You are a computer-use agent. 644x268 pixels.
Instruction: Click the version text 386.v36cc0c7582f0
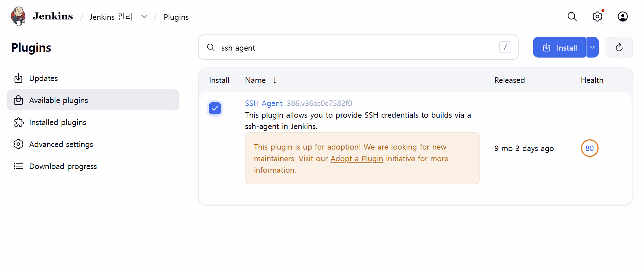319,103
